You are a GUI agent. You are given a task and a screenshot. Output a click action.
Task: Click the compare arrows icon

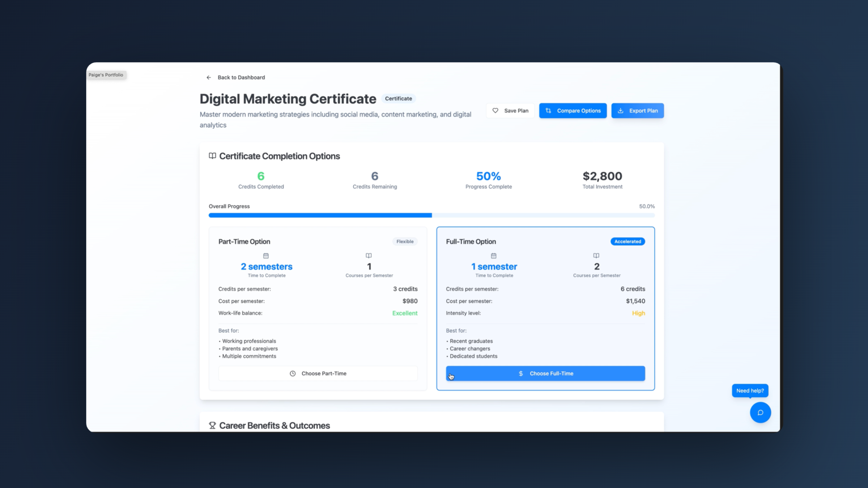pyautogui.click(x=548, y=111)
